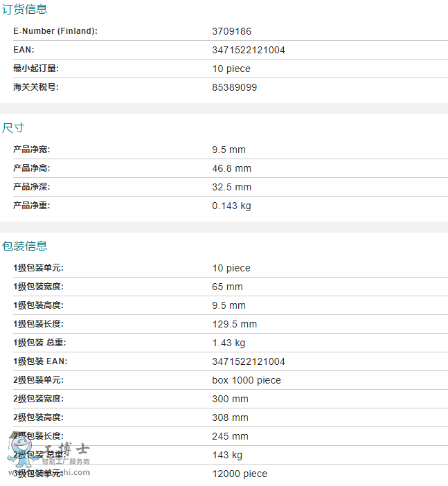Select the 2级包装高度 value 308 mm
448x486 pixels.
pos(230,417)
